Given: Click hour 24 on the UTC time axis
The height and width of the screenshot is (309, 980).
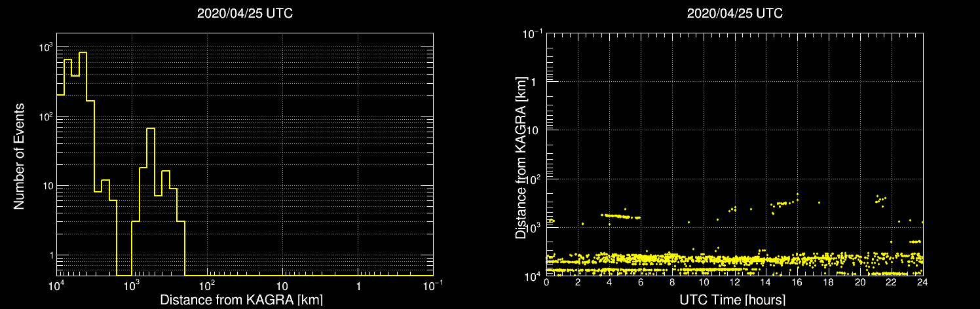Looking at the screenshot, I should click(x=923, y=283).
